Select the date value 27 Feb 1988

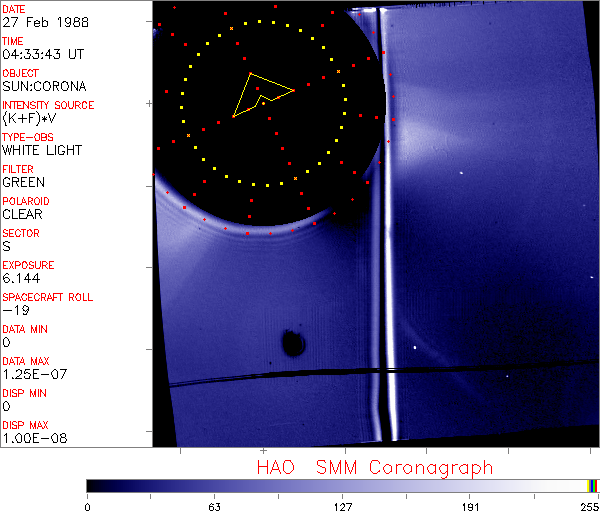click(x=36, y=23)
